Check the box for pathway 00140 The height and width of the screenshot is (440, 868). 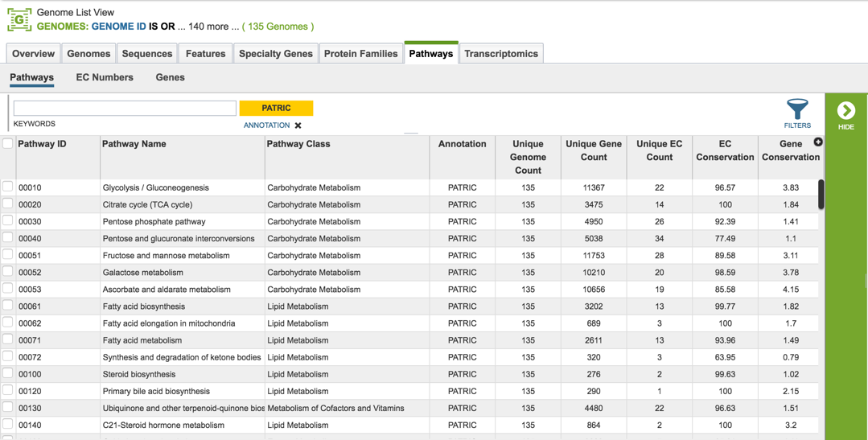coord(8,425)
